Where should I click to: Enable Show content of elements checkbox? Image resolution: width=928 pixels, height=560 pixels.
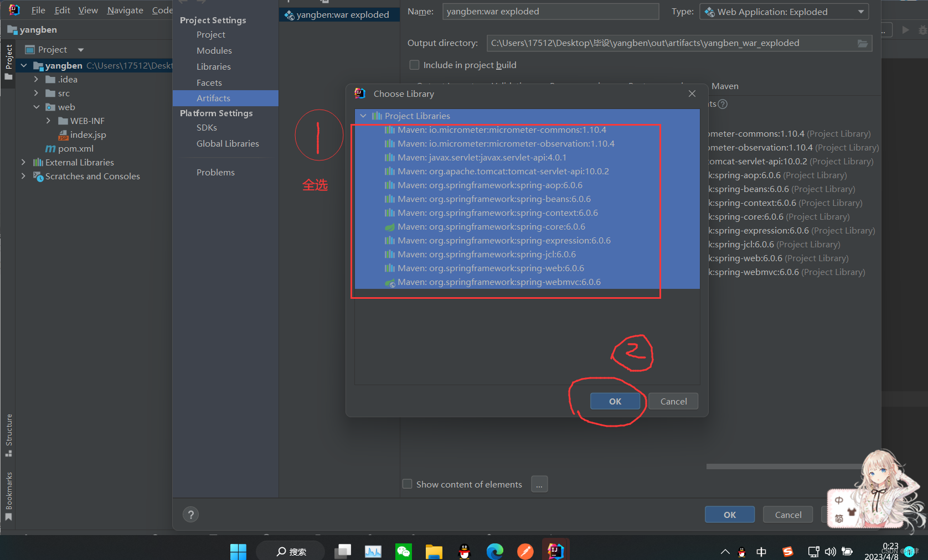coord(407,484)
